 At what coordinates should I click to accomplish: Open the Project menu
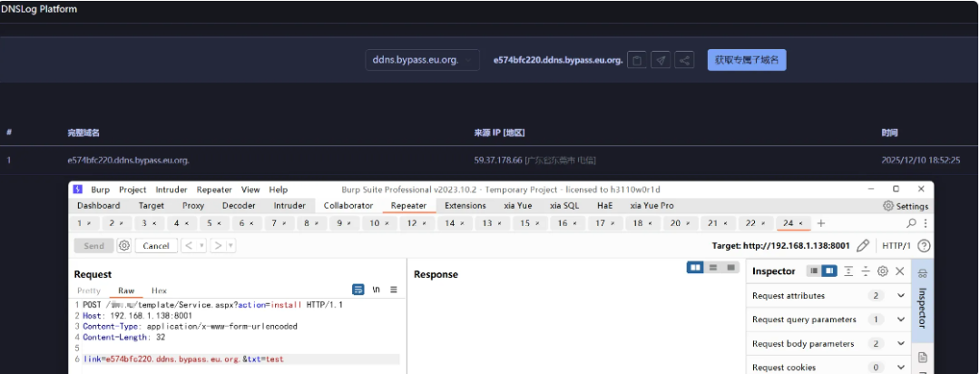(x=132, y=190)
